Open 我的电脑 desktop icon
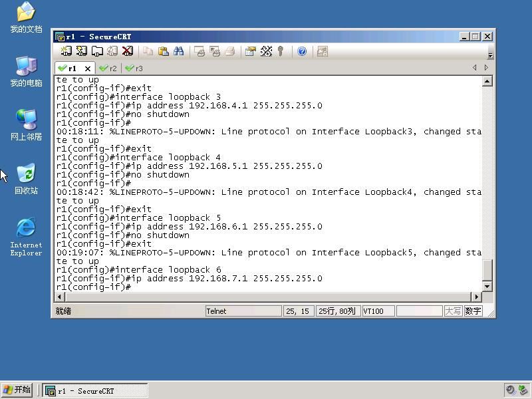Image resolution: width=532 pixels, height=399 pixels. coord(26,72)
